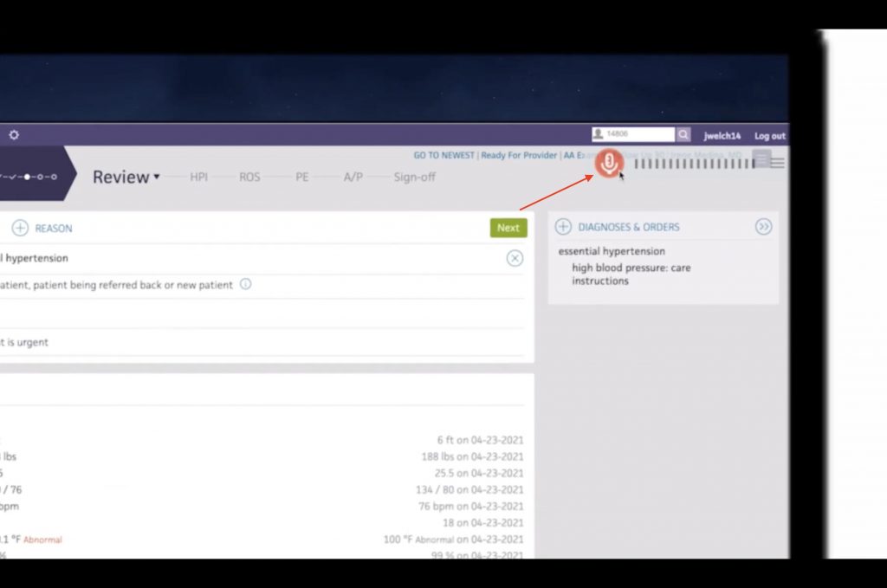Go to the Sign-off stage
Image resolution: width=887 pixels, height=588 pixels.
coord(414,177)
